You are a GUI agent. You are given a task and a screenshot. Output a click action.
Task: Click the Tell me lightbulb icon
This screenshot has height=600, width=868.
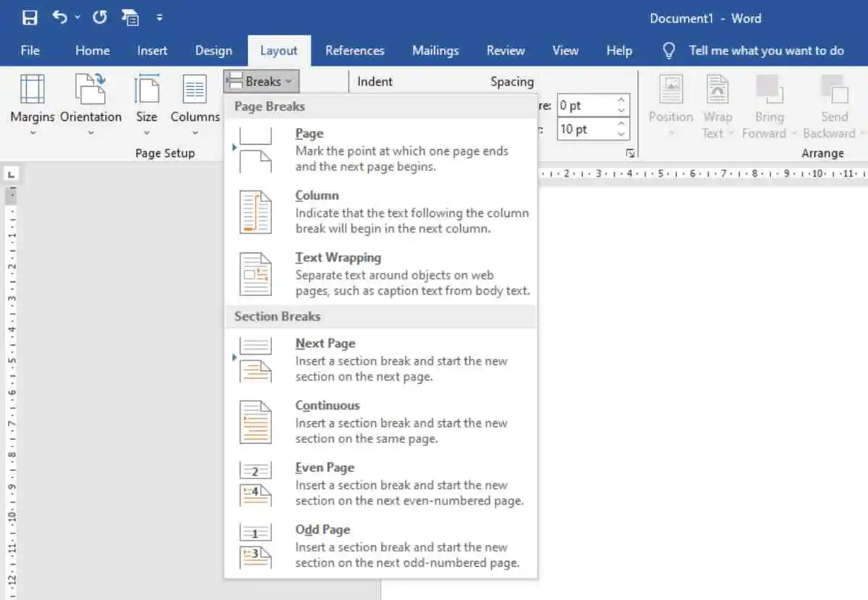(x=669, y=50)
